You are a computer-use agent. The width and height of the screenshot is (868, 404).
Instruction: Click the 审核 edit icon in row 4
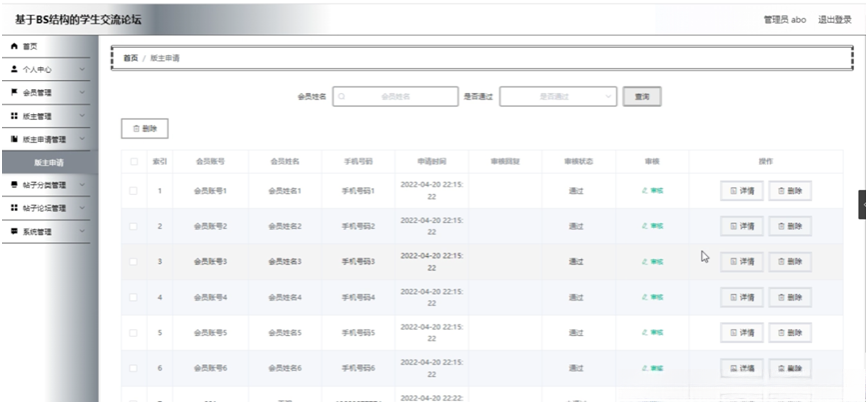click(645, 297)
